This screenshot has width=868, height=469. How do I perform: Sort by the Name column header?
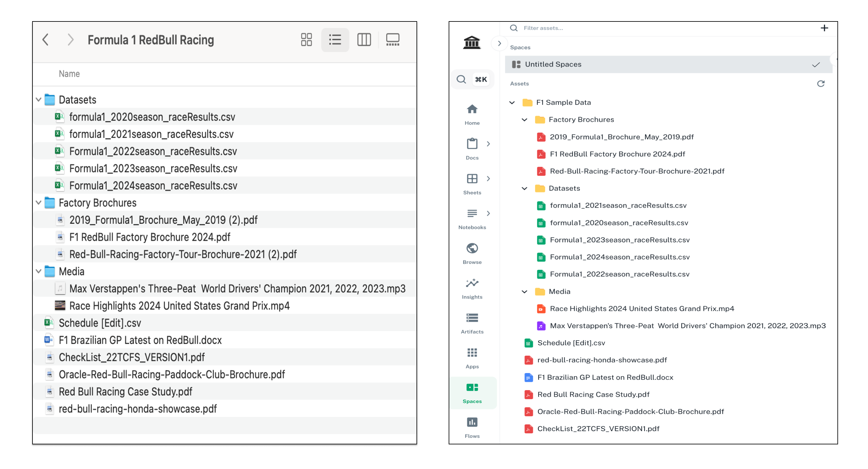[69, 74]
